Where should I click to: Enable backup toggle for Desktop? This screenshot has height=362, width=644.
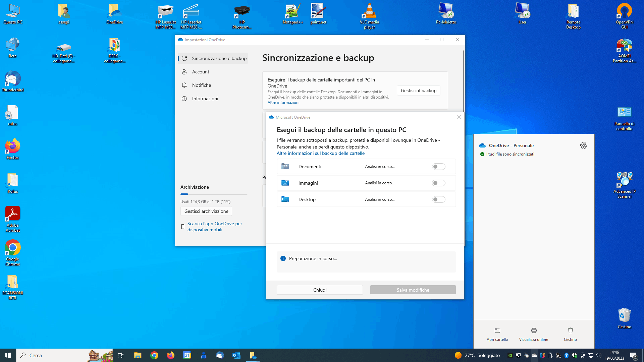(438, 199)
